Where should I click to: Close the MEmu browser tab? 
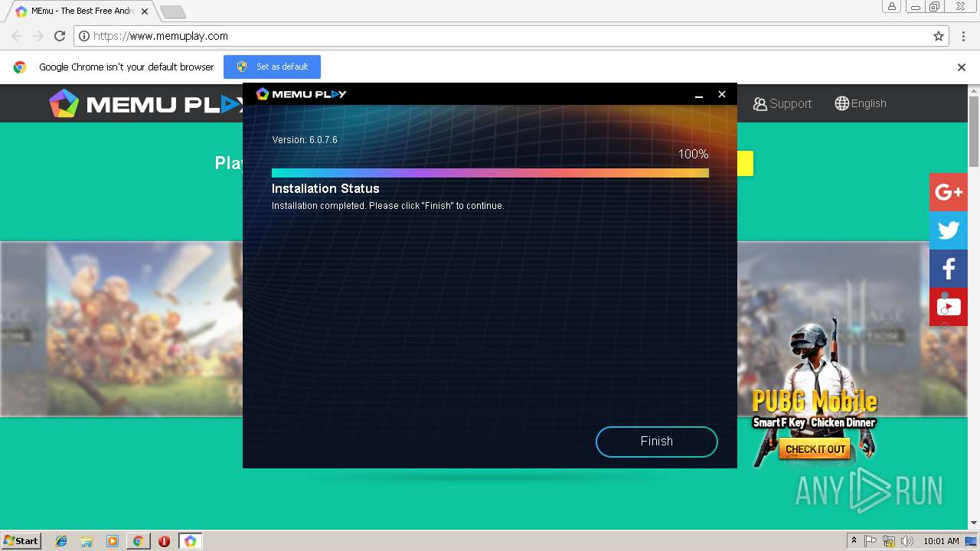pyautogui.click(x=145, y=11)
